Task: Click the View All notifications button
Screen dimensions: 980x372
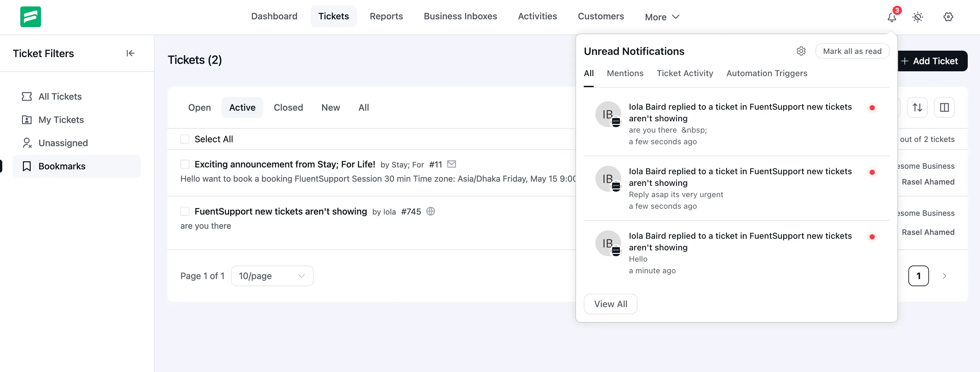Action: (x=611, y=304)
